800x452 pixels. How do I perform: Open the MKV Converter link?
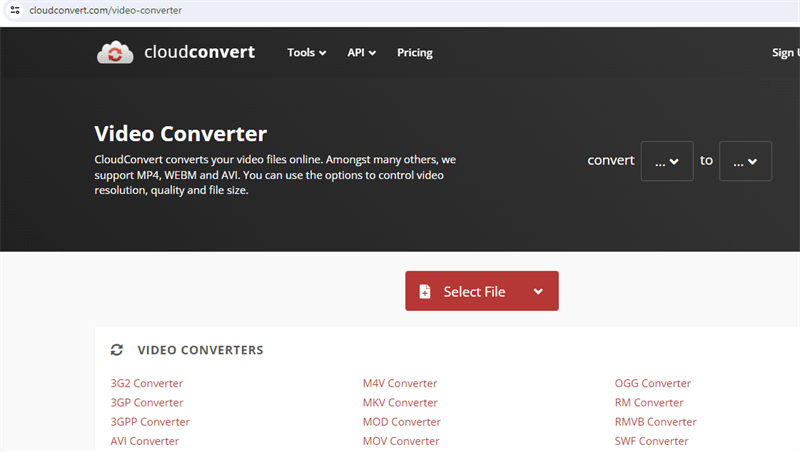400,403
